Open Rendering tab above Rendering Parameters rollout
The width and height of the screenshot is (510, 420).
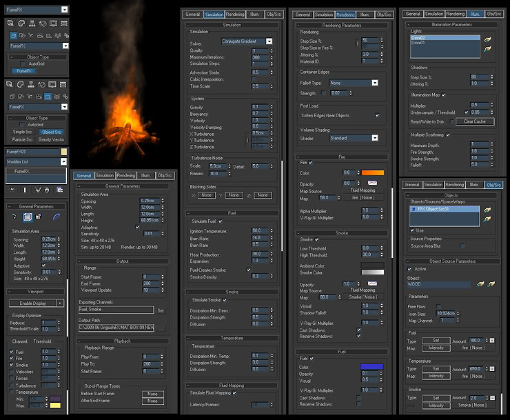pyautogui.click(x=345, y=14)
